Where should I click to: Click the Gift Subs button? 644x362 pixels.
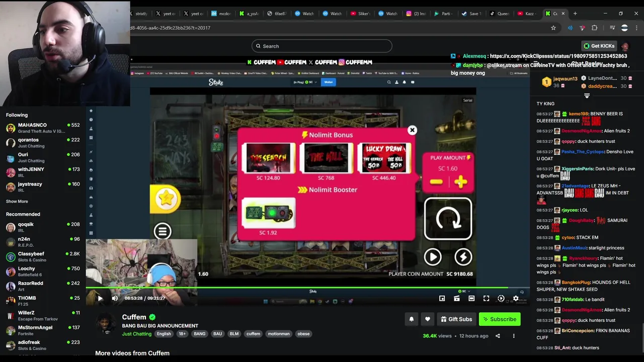click(456, 319)
